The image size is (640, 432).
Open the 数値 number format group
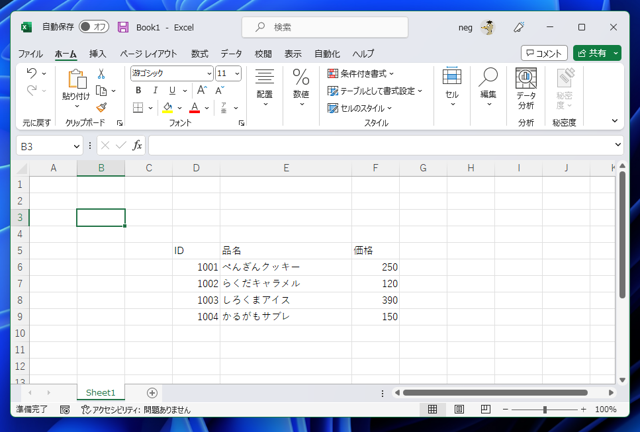[x=301, y=87]
